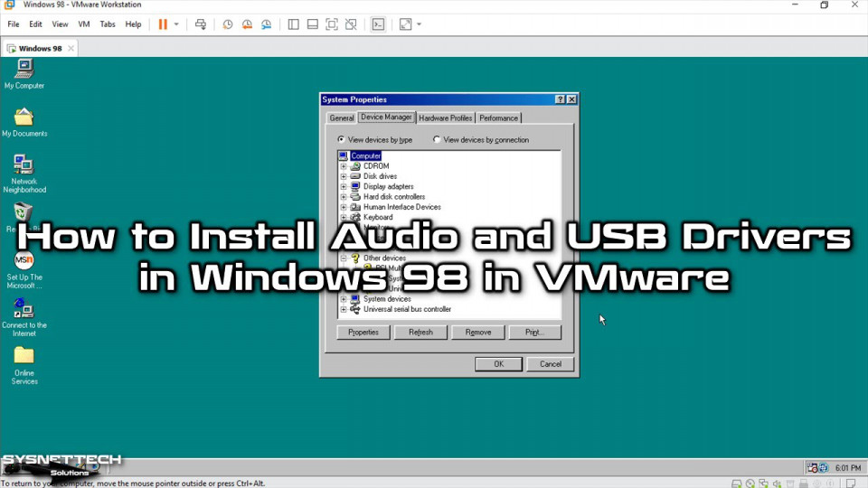
Task: Click the VMware Tools tray icon
Action: tap(823, 468)
